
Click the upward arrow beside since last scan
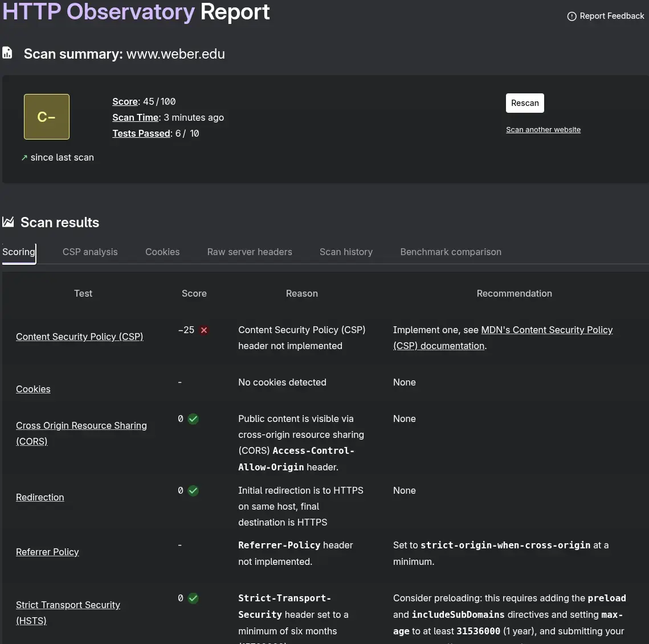point(23,157)
